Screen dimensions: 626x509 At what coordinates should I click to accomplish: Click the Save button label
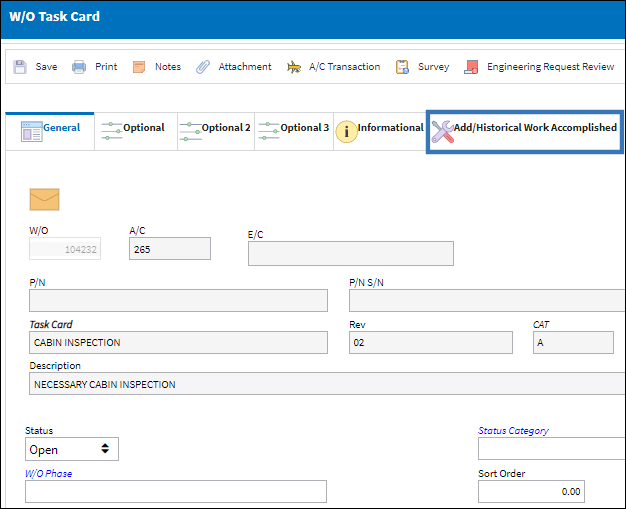(46, 67)
